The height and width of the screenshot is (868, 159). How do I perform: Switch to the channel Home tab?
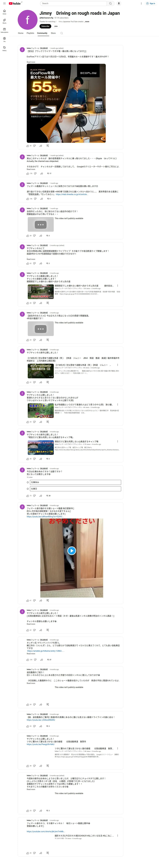21,33
